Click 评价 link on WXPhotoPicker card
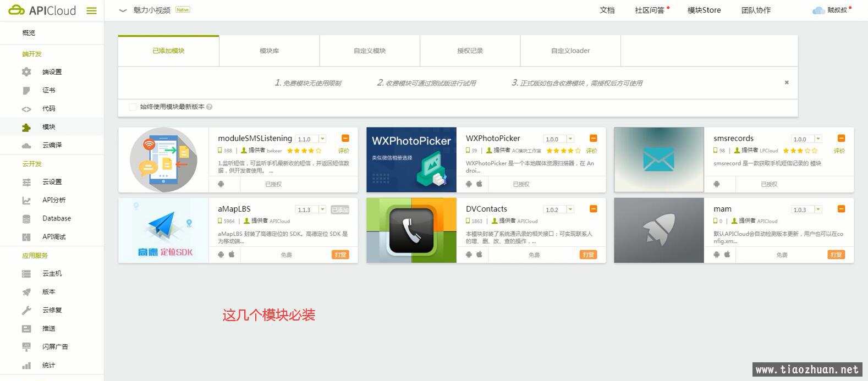Viewport: 868px width, 381px height. tap(592, 151)
